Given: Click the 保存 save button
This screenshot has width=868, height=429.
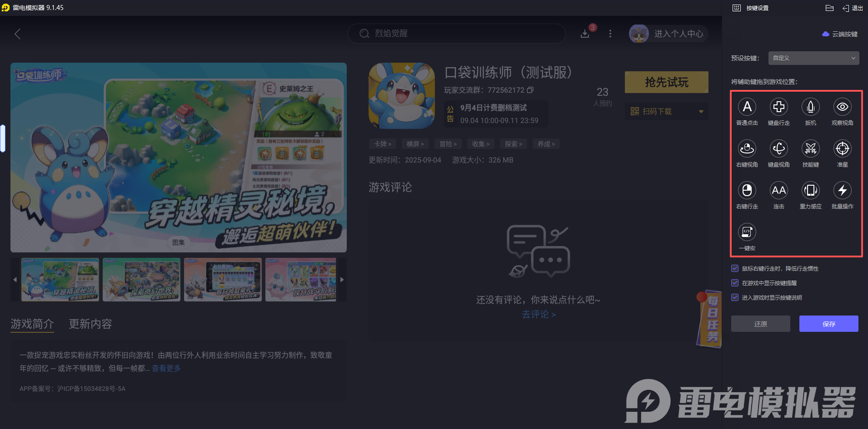Looking at the screenshot, I should click(x=829, y=324).
